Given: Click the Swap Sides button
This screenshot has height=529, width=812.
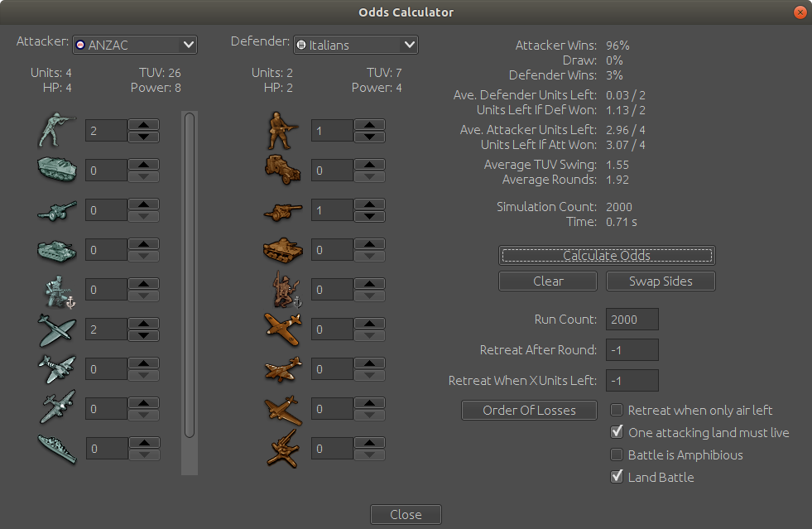Looking at the screenshot, I should point(660,281).
